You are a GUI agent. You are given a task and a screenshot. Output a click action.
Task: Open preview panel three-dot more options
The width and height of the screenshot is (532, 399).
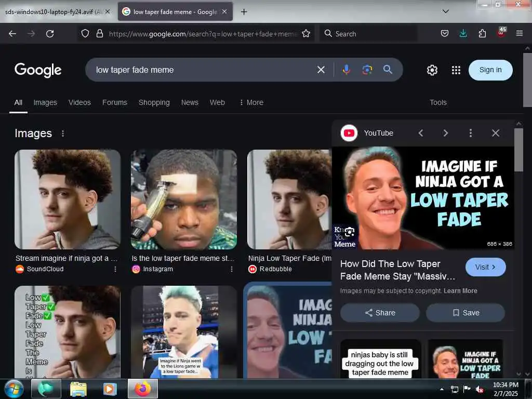pos(471,133)
